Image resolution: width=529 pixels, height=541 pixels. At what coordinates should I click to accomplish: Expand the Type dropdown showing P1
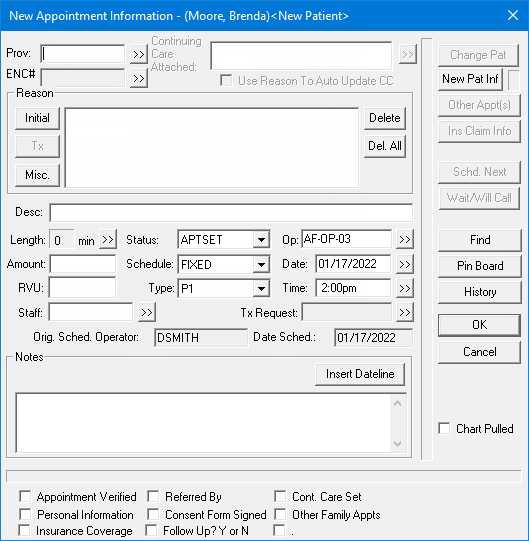(x=261, y=288)
